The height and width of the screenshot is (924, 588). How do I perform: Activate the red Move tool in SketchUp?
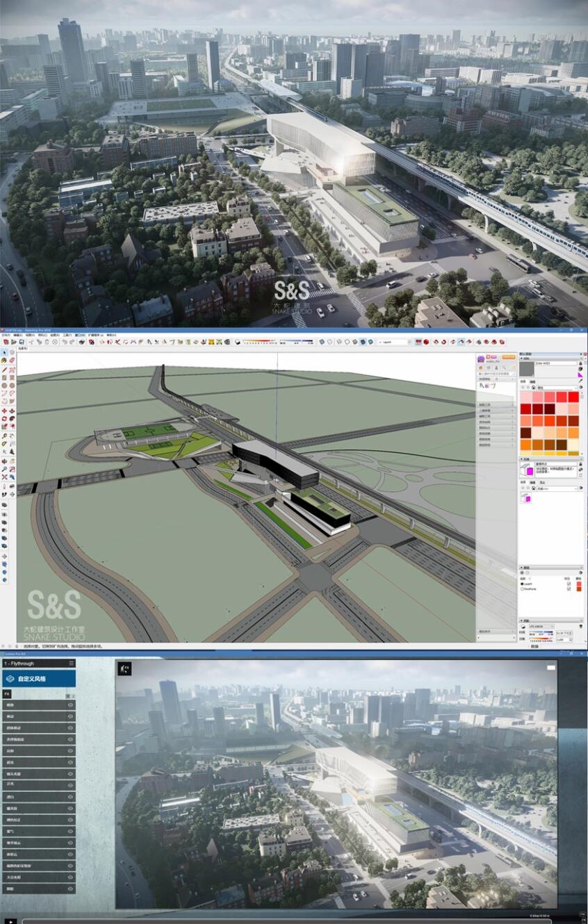(4, 411)
